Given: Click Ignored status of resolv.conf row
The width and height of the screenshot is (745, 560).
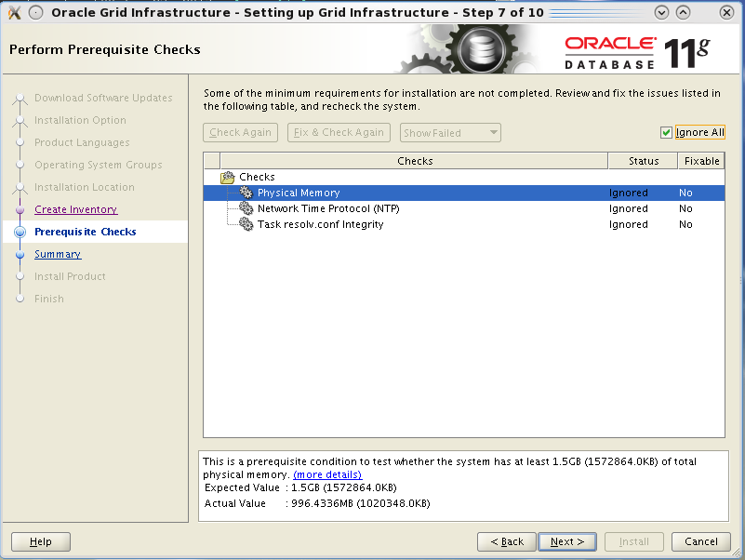Looking at the screenshot, I should pyautogui.click(x=628, y=224).
